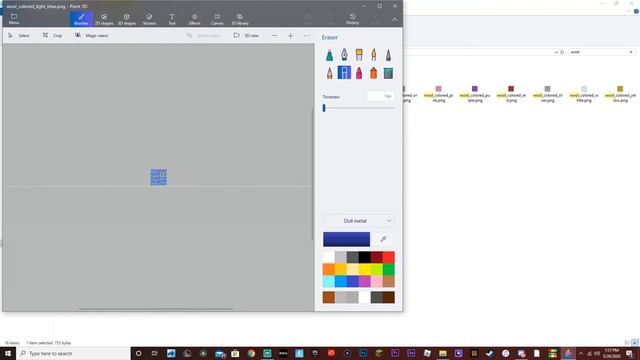Pick the purple palette color

(x=364, y=281)
